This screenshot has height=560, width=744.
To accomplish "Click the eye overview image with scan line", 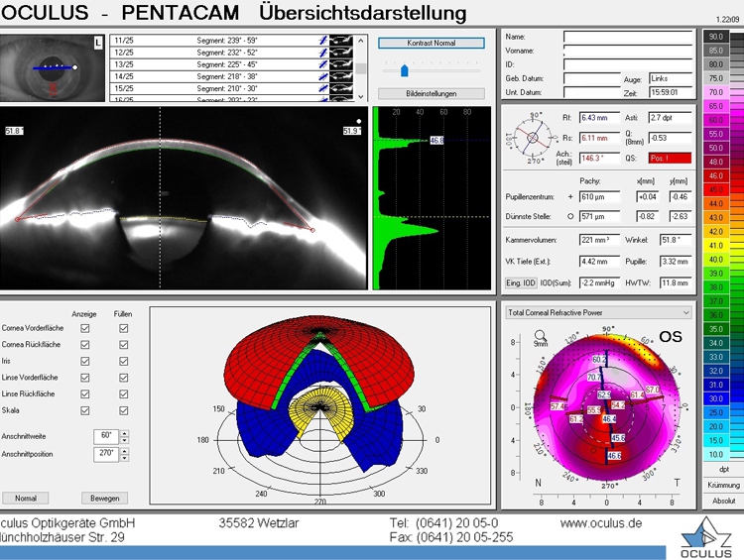I will pos(53,67).
